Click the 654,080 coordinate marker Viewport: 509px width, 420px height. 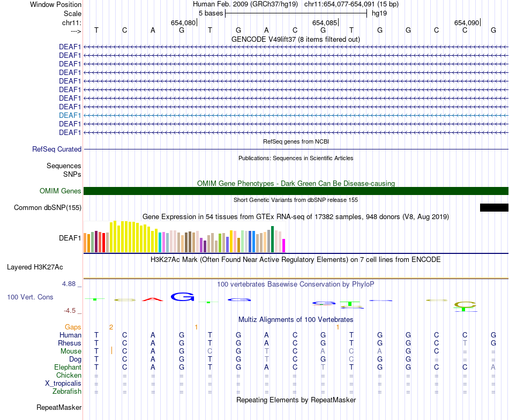point(183,22)
